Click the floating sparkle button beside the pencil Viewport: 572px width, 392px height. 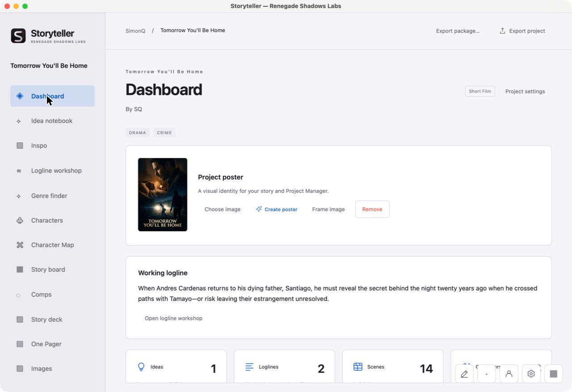tap(487, 374)
